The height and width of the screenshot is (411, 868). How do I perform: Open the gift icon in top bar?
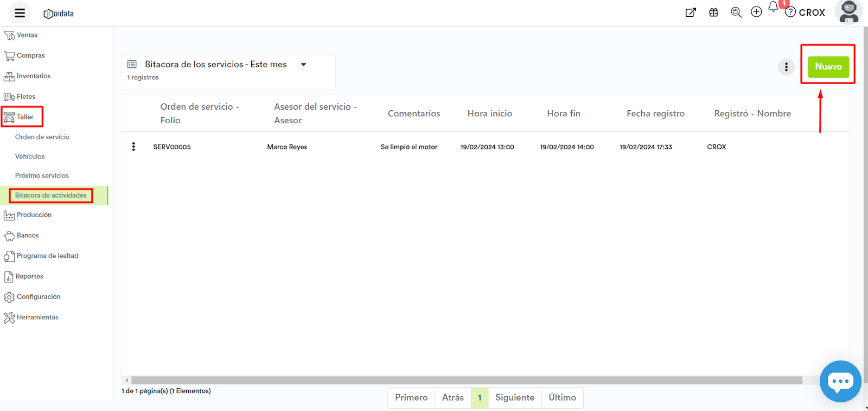point(713,12)
